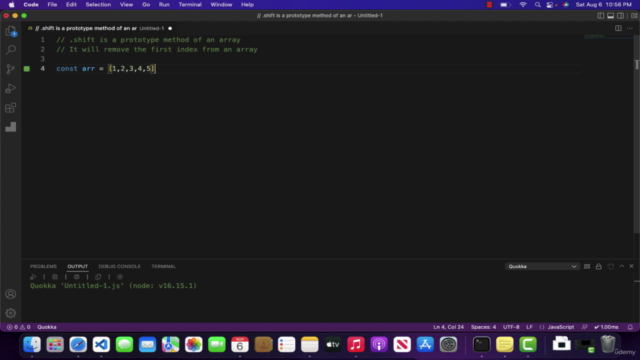Click the unsaved dot on Untitled-1 tab
The width and height of the screenshot is (640, 360).
click(x=170, y=29)
